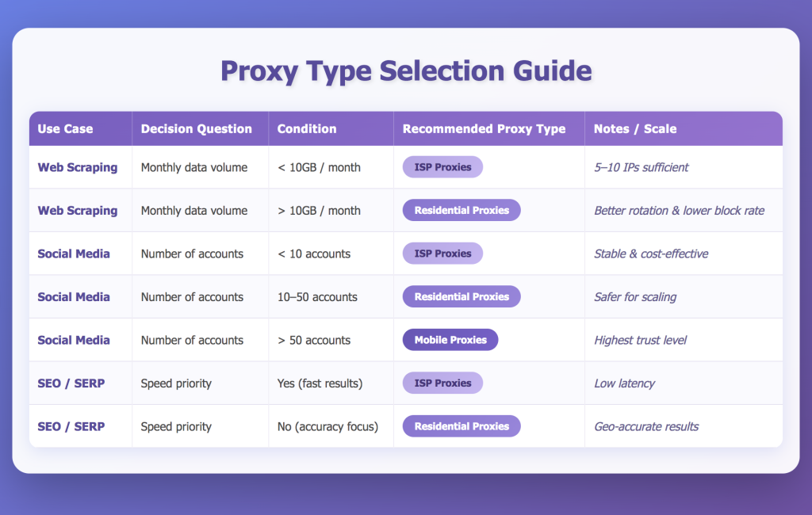Click the Recommended Proxy Type header

click(x=485, y=129)
